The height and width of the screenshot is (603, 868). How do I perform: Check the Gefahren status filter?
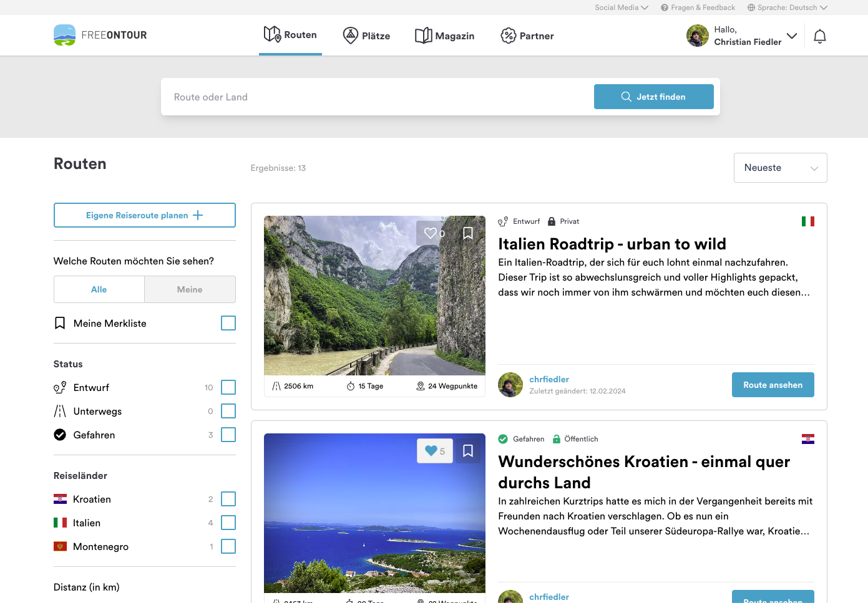pos(228,435)
